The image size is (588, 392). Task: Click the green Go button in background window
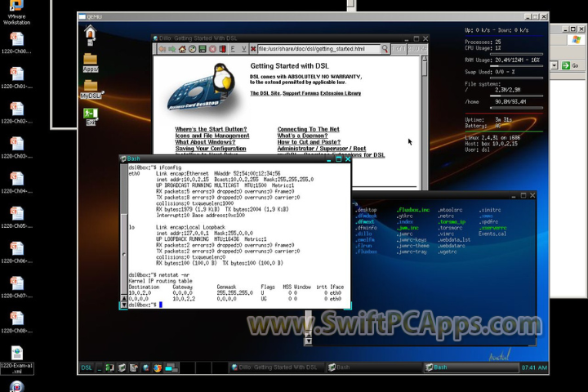point(570,65)
